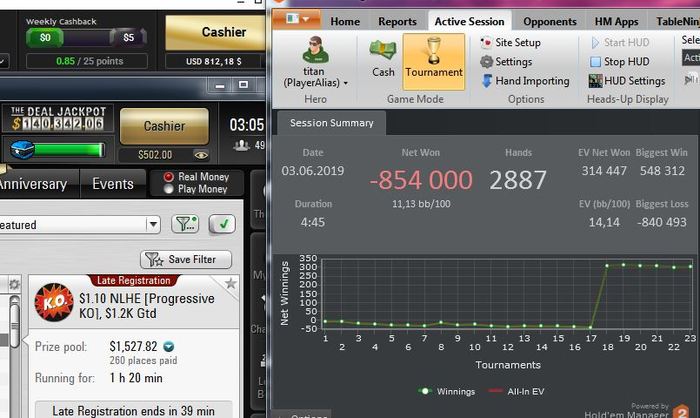Click the All-In EV legend entry
This screenshot has width=700, height=418.
point(517,391)
